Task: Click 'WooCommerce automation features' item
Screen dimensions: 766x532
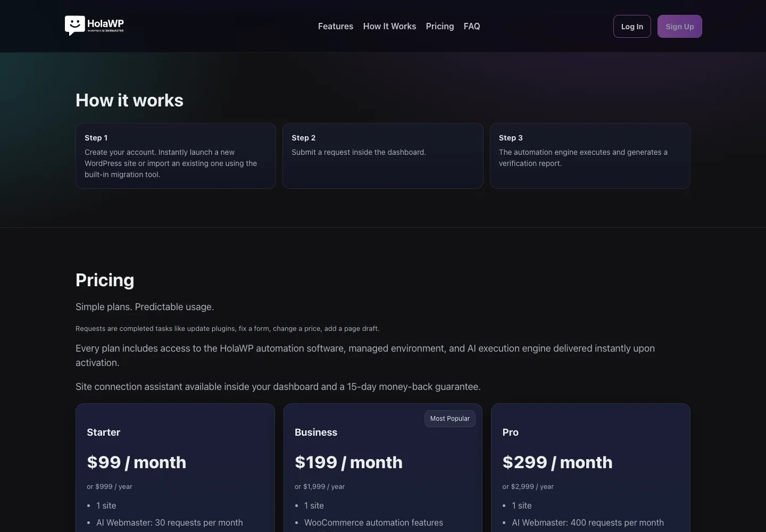Action: 373,523
